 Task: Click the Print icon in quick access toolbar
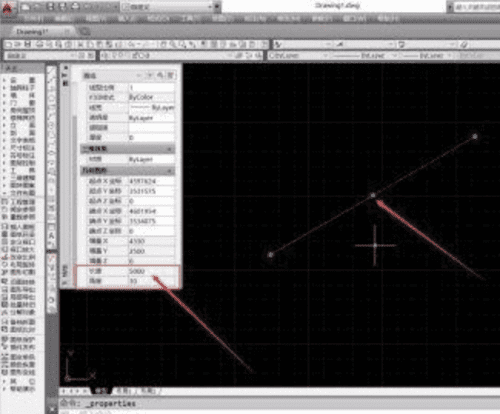coord(75,7)
